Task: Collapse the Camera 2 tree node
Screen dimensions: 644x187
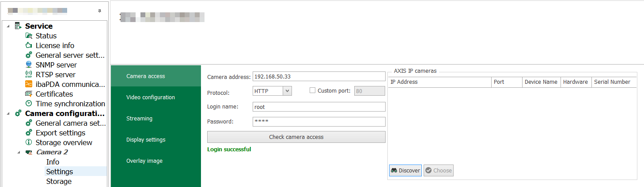Action: coord(19,152)
